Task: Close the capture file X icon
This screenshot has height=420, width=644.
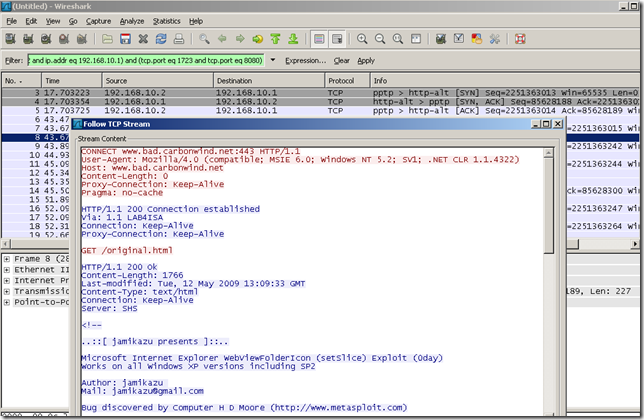Action: click(143, 39)
